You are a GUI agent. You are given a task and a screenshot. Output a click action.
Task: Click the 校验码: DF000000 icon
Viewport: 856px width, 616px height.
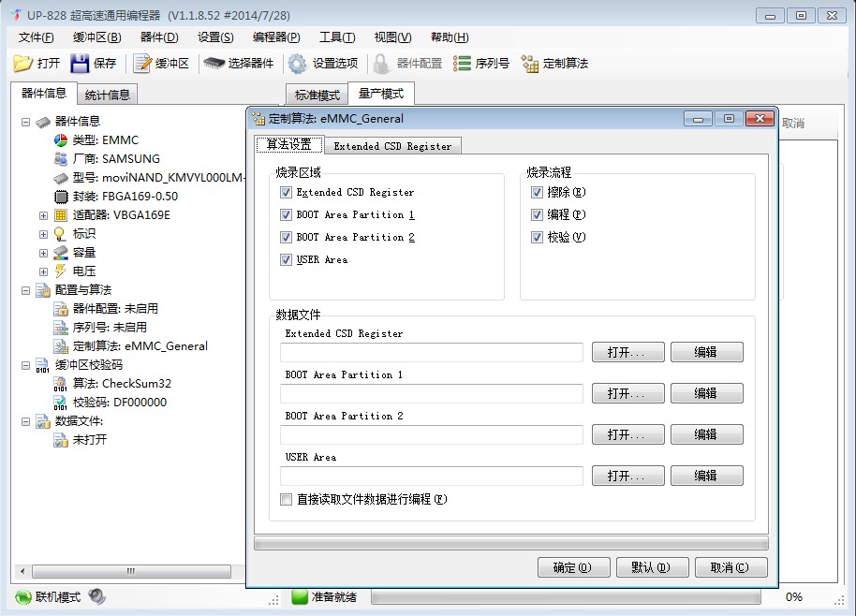pos(61,403)
